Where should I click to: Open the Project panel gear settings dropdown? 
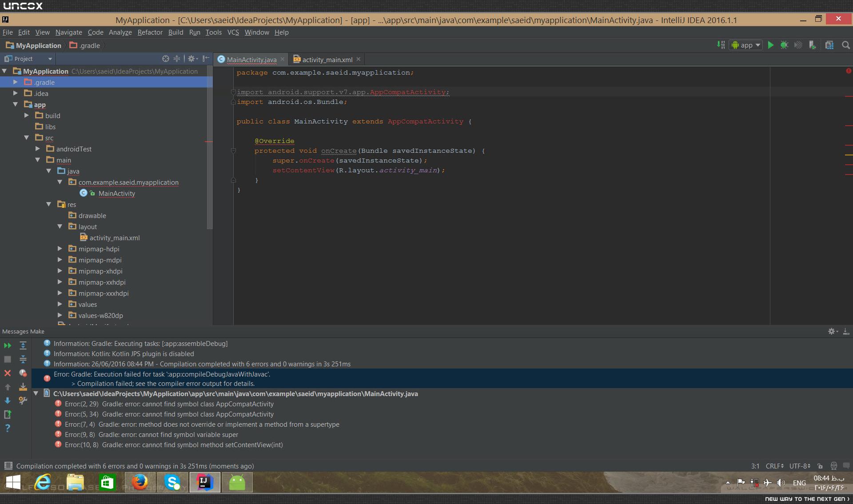point(193,59)
